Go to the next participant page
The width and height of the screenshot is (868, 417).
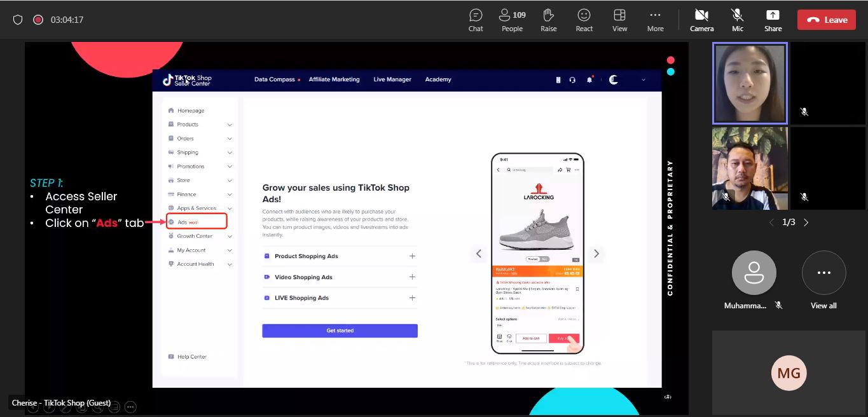[806, 222]
